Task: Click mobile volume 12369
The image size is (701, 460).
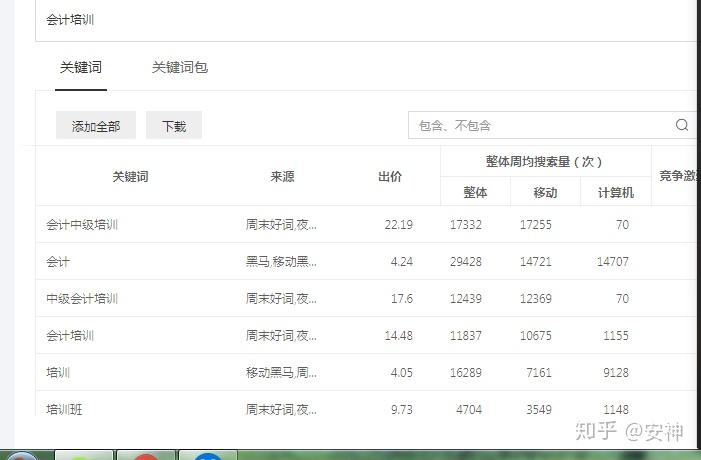Action: point(536,299)
